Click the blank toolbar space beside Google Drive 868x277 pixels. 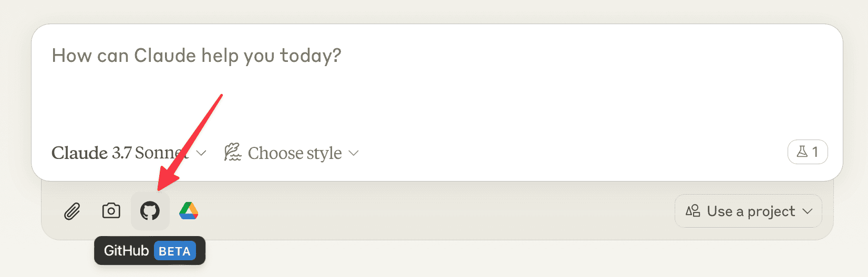pos(420,211)
